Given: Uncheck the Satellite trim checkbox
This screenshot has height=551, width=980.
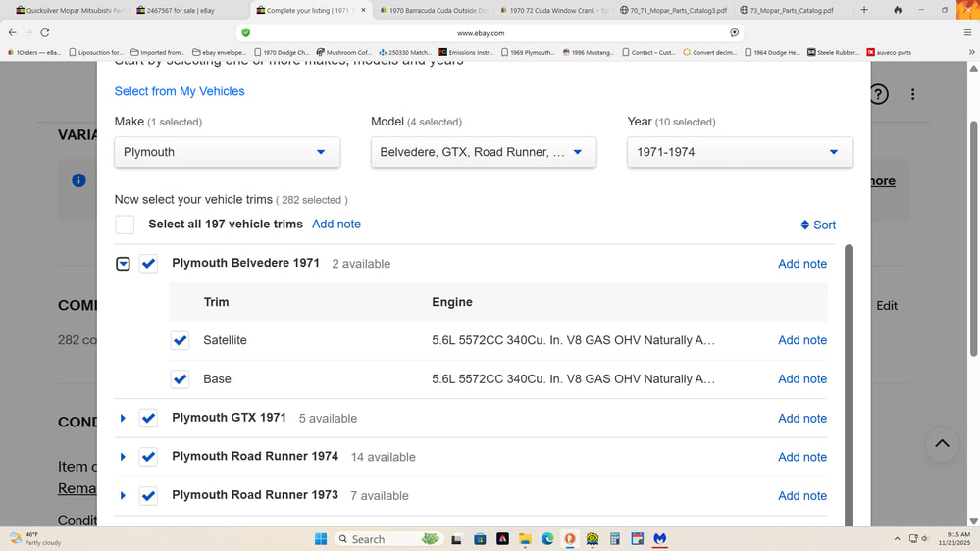Looking at the screenshot, I should point(180,340).
